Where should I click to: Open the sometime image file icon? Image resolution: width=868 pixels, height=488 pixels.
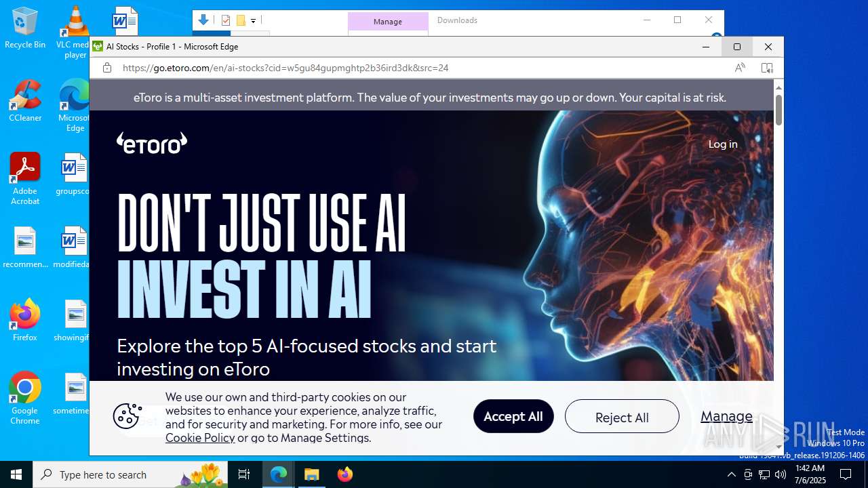pyautogui.click(x=73, y=393)
